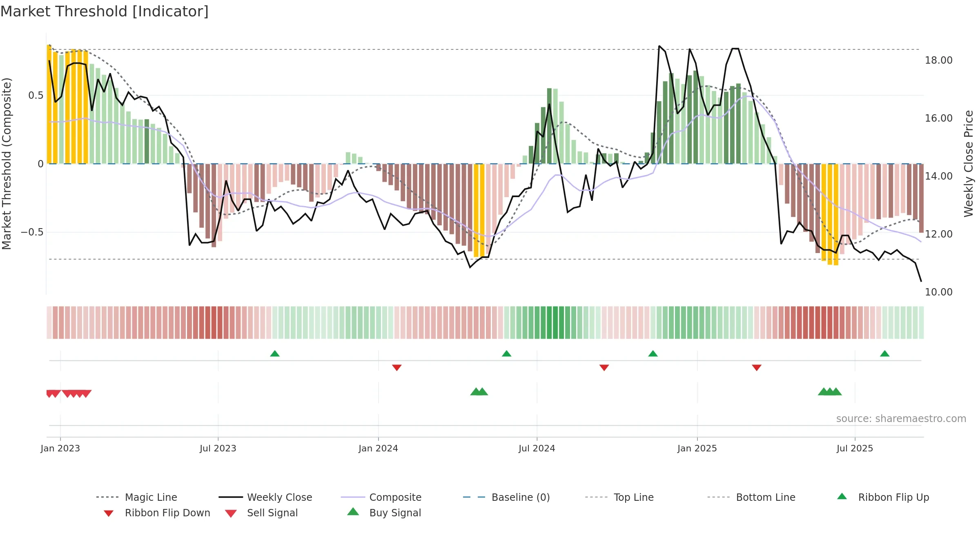980x551 pixels.
Task: Toggle the Weekly Close legend entry
Action: point(265,497)
